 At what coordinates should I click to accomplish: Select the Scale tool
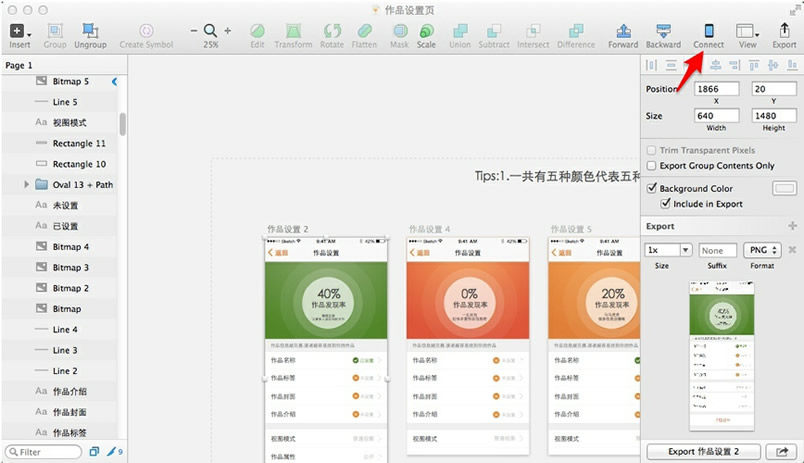tap(426, 31)
